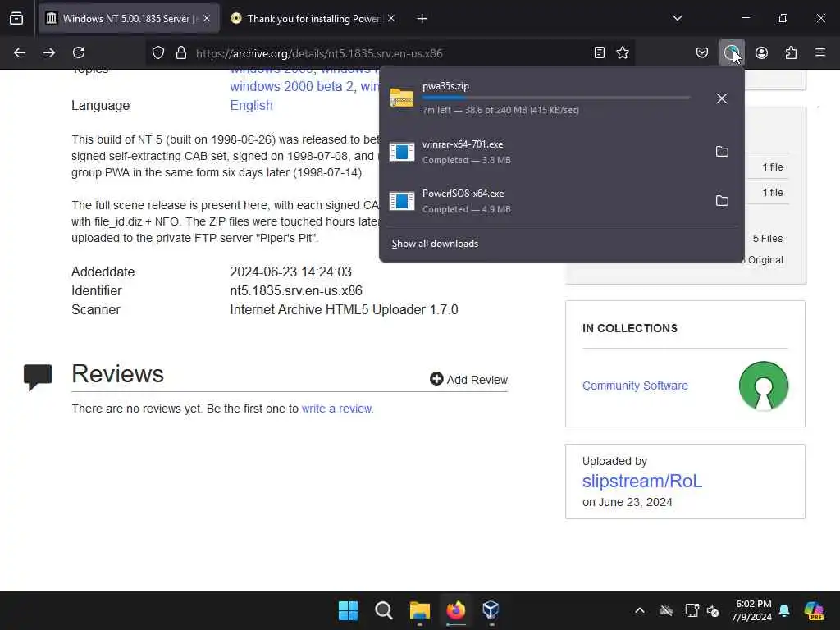Expand hidden system tray icons
Screen dimensions: 840x630
tap(640, 610)
